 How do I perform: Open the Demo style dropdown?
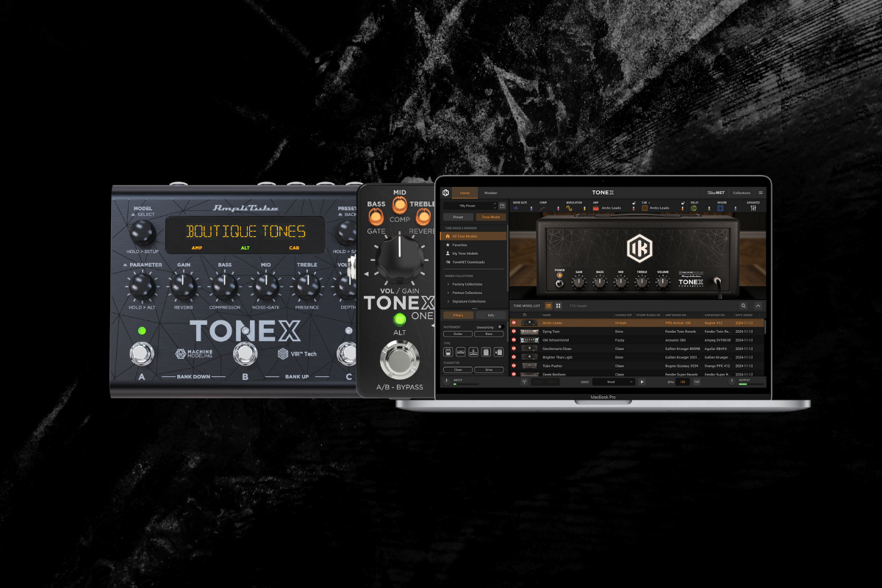[x=614, y=381]
